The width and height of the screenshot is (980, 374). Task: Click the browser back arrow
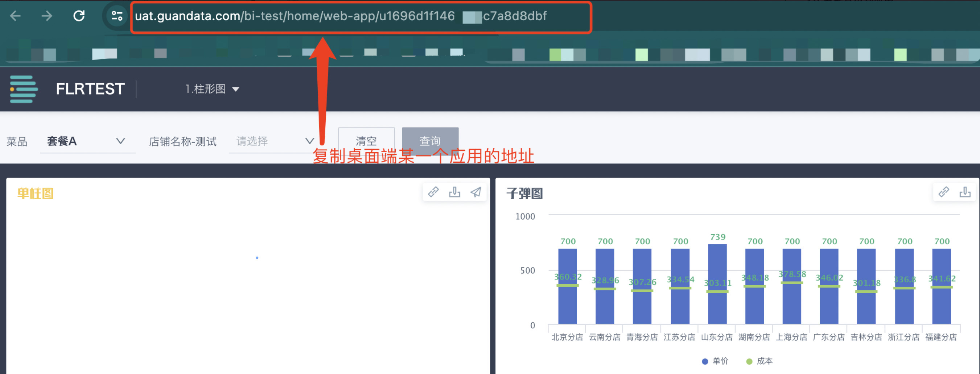click(x=15, y=16)
